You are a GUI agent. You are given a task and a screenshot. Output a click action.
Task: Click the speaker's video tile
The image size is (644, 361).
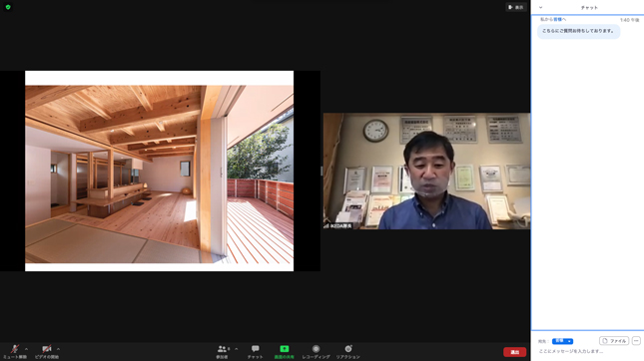point(426,172)
